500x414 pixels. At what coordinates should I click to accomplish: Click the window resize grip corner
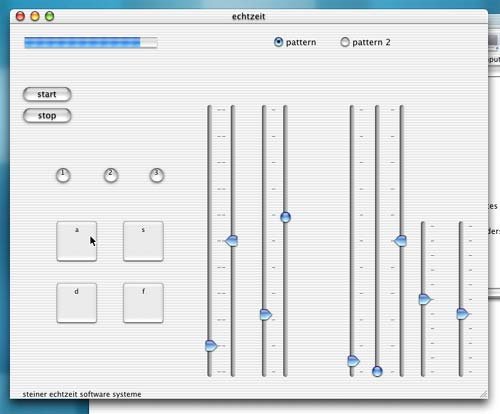click(x=483, y=394)
